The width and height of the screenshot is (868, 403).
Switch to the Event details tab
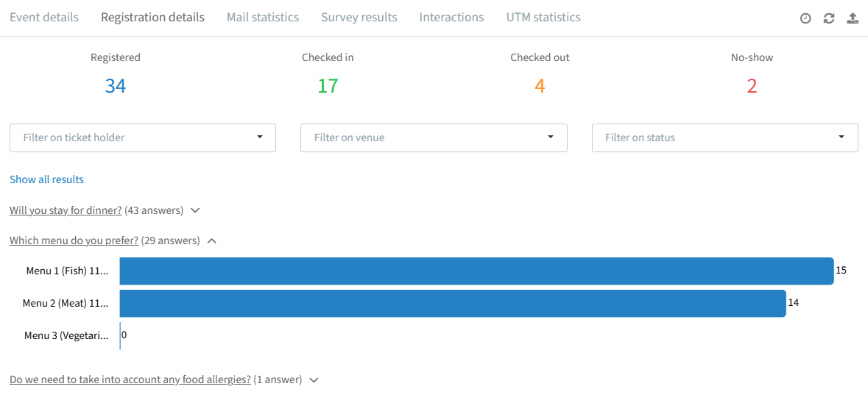[x=44, y=17]
